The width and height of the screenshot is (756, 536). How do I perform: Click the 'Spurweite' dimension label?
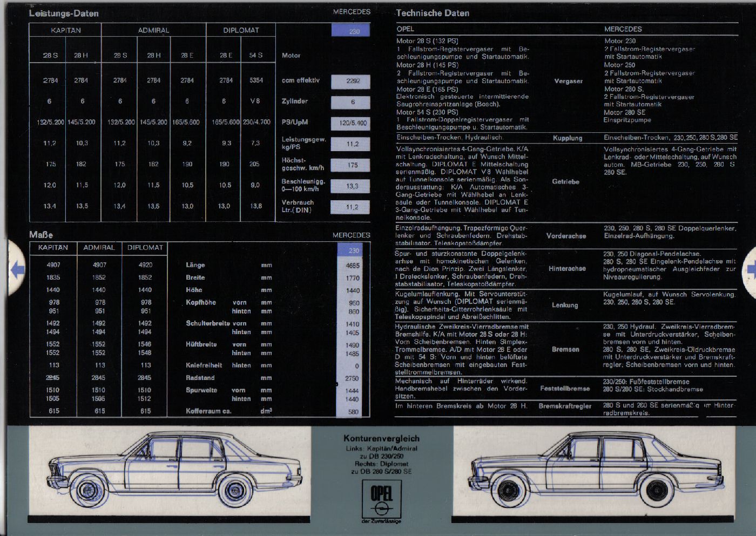pos(201,390)
